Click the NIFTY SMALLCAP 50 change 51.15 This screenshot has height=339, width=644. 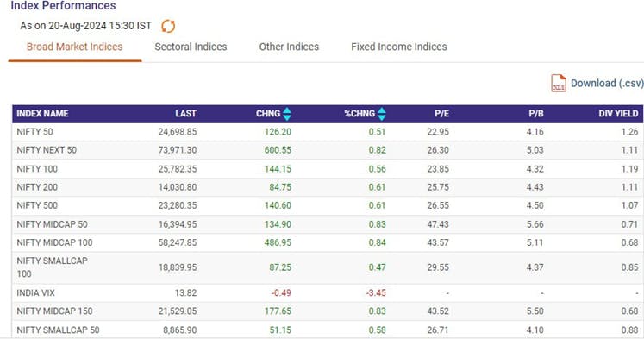tap(280, 330)
